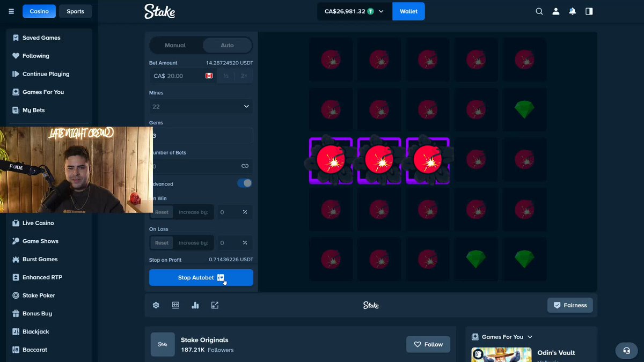Toggle the Advanced switch
Viewport: 644px width, 362px height.
pos(245,183)
